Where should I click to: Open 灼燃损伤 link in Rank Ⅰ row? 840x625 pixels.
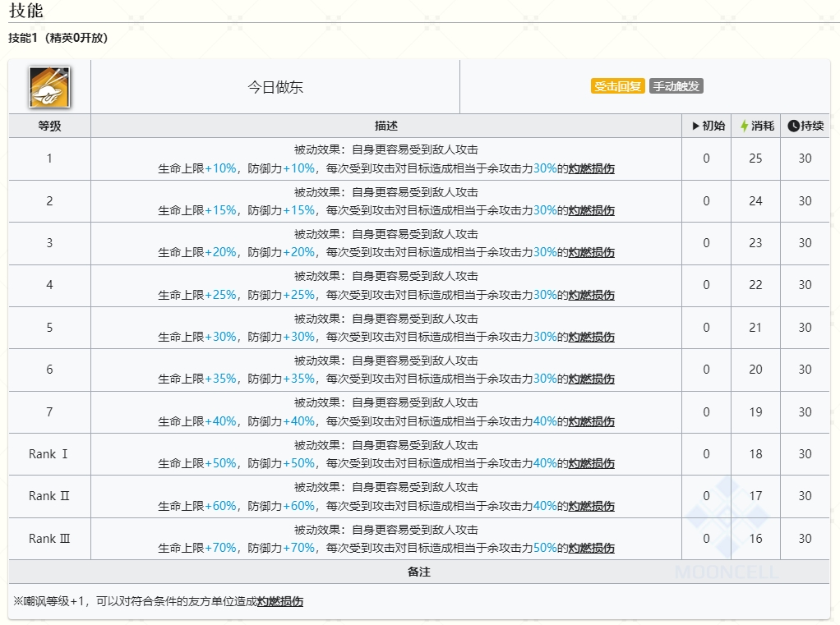click(x=591, y=464)
